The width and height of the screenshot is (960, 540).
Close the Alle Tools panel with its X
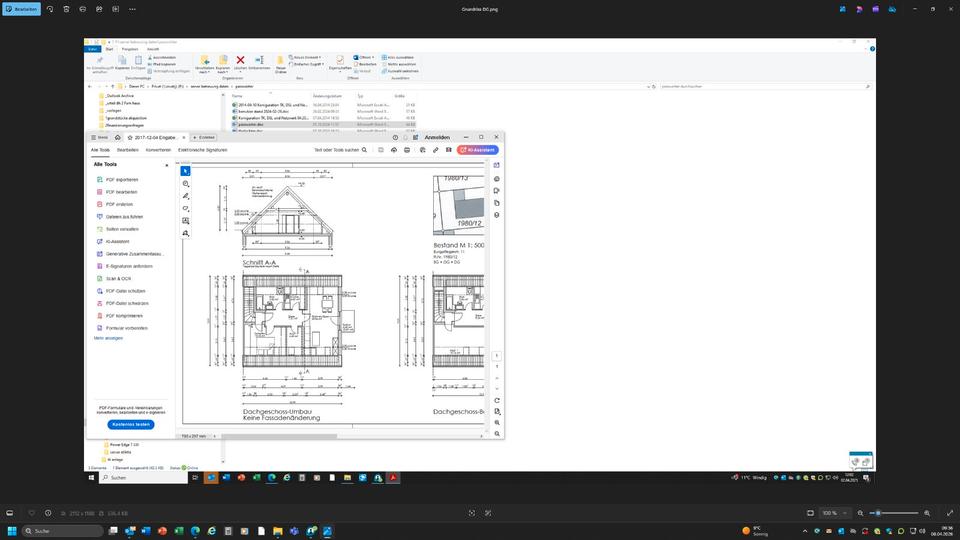(x=167, y=165)
